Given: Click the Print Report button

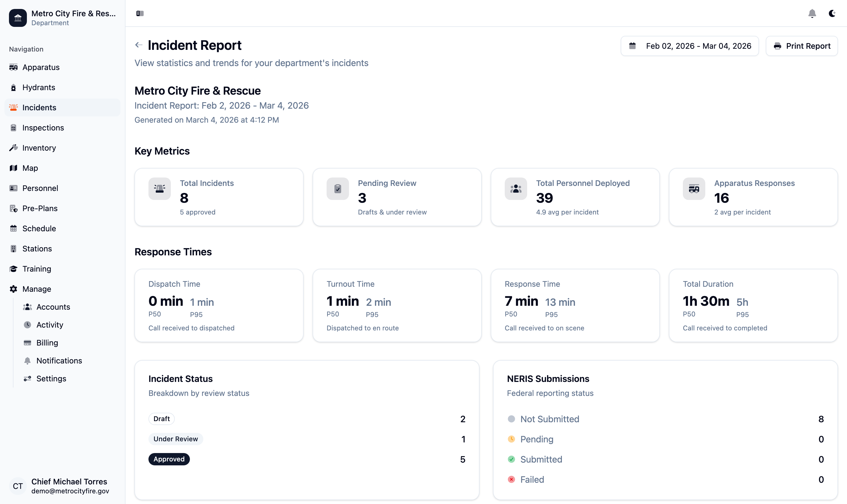Looking at the screenshot, I should pos(801,46).
